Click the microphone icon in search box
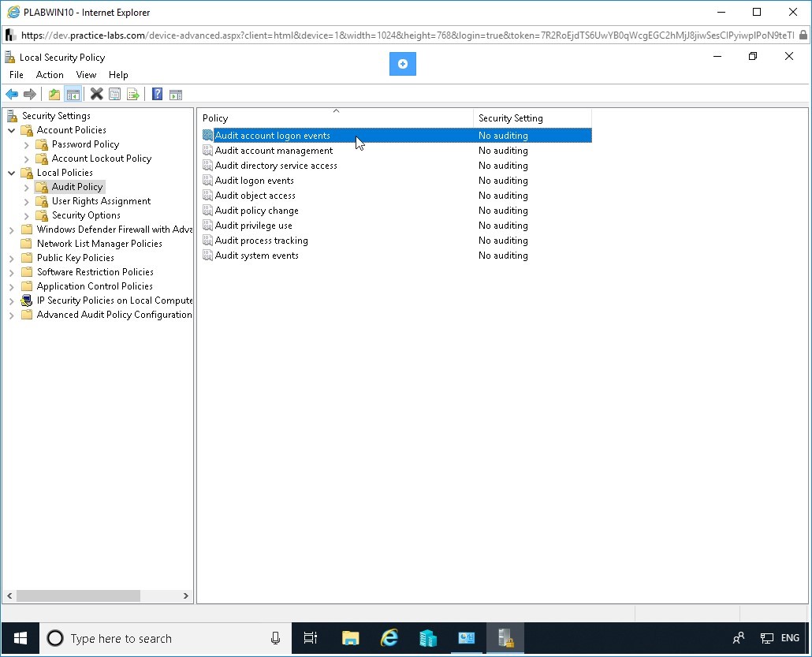 click(x=275, y=638)
